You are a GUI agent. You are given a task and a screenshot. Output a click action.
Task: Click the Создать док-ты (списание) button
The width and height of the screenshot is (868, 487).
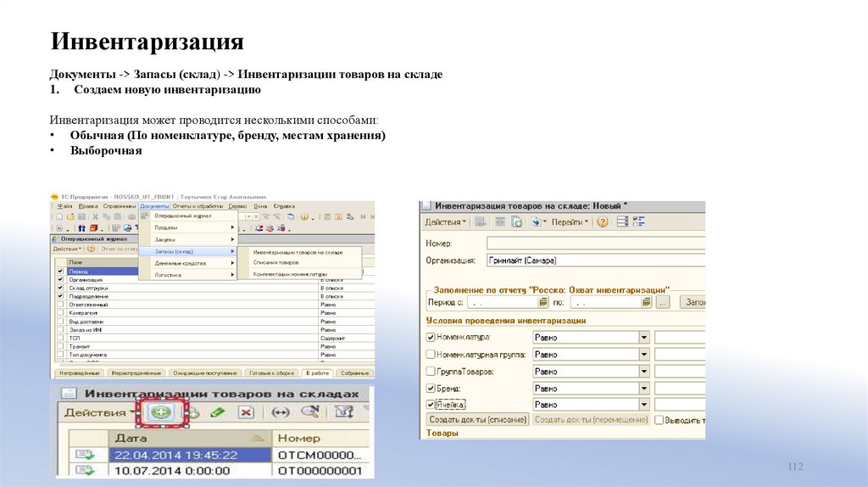[x=478, y=420]
